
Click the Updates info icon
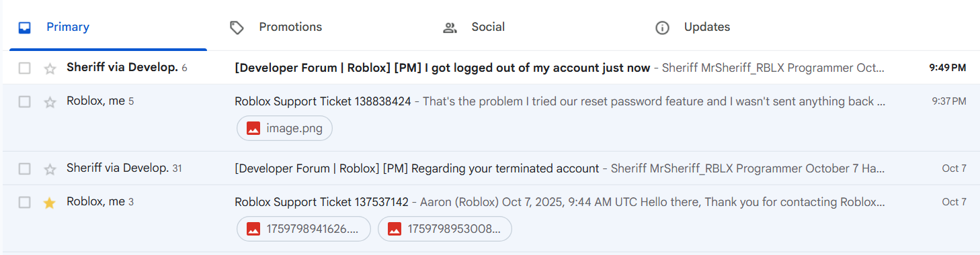(662, 28)
